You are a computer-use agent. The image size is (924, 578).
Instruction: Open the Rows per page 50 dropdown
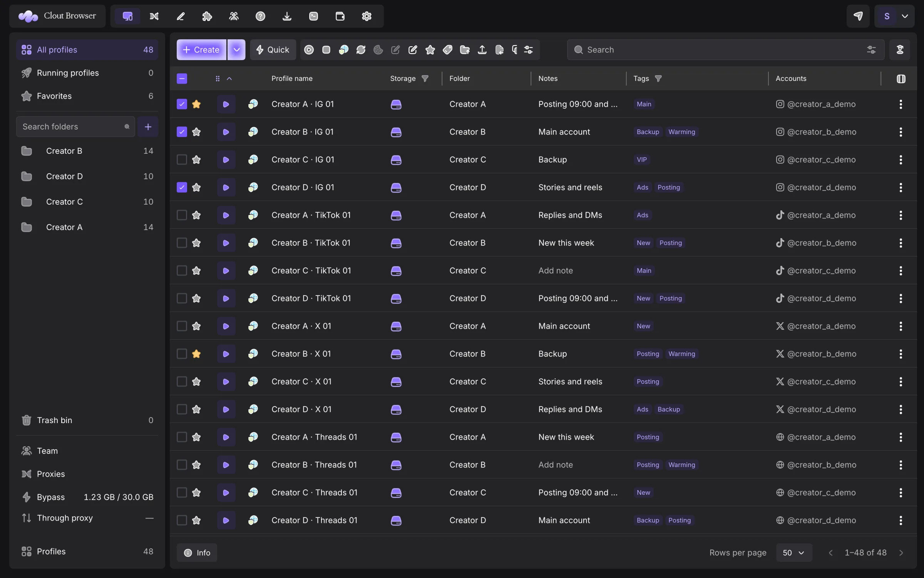[794, 553]
